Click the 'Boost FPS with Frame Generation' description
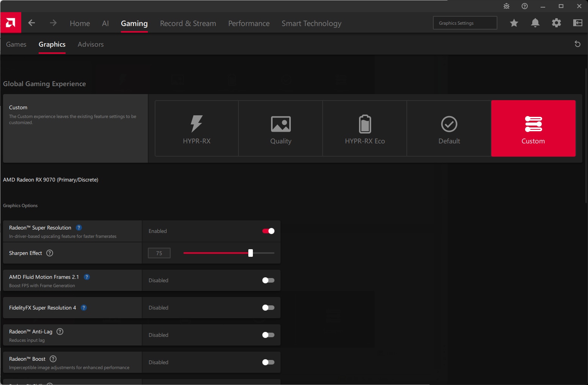The height and width of the screenshot is (385, 588). click(42, 286)
